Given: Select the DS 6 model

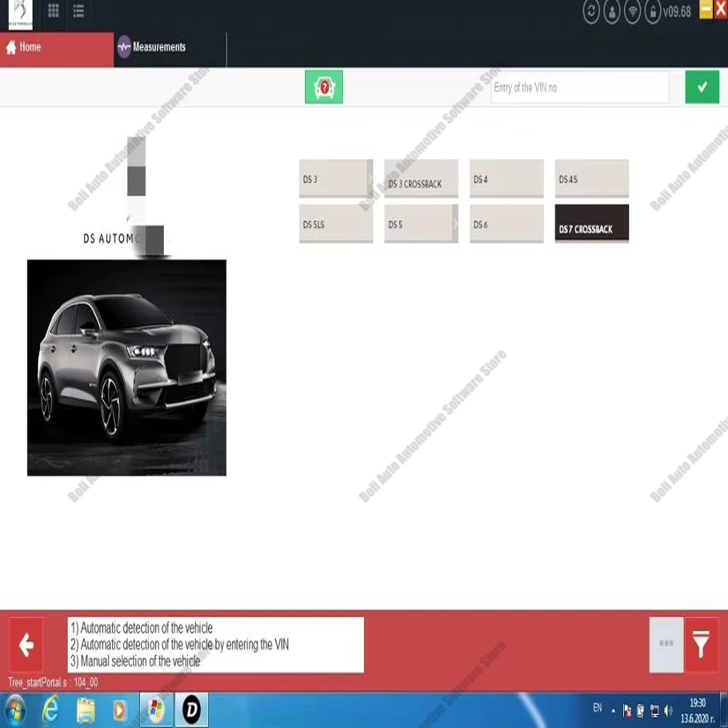Looking at the screenshot, I should coord(507,223).
